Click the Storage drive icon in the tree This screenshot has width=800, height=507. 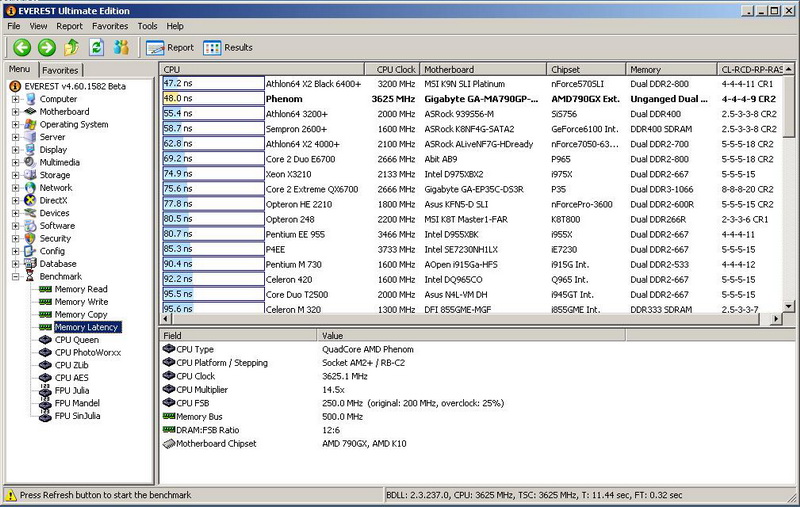[31, 175]
